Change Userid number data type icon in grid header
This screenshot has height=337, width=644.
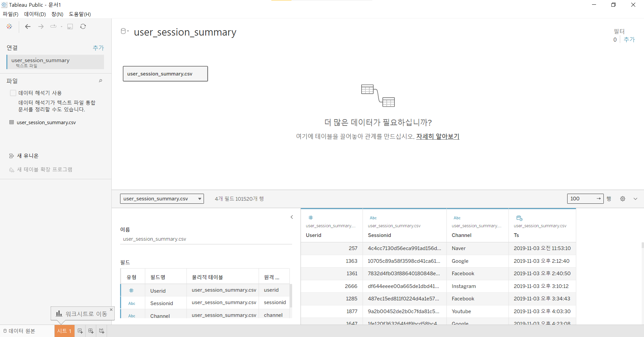coord(311,218)
